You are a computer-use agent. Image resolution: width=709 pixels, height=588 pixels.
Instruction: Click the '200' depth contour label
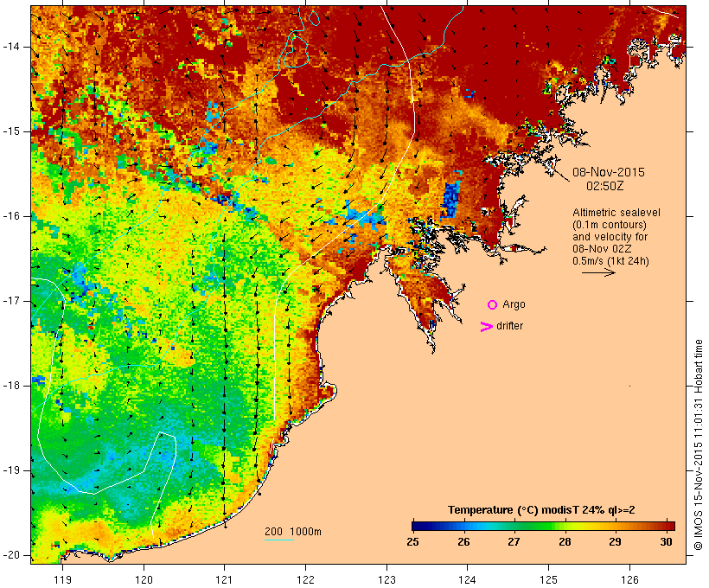273,532
